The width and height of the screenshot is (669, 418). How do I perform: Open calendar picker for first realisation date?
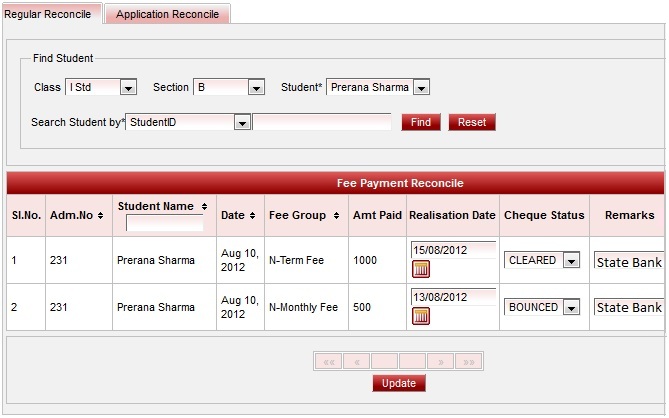(420, 268)
